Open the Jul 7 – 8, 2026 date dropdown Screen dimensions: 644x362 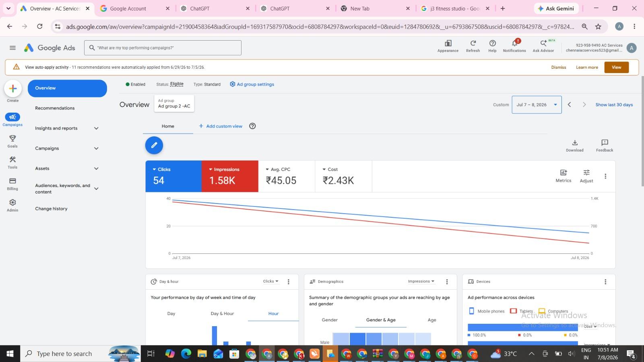click(x=537, y=105)
